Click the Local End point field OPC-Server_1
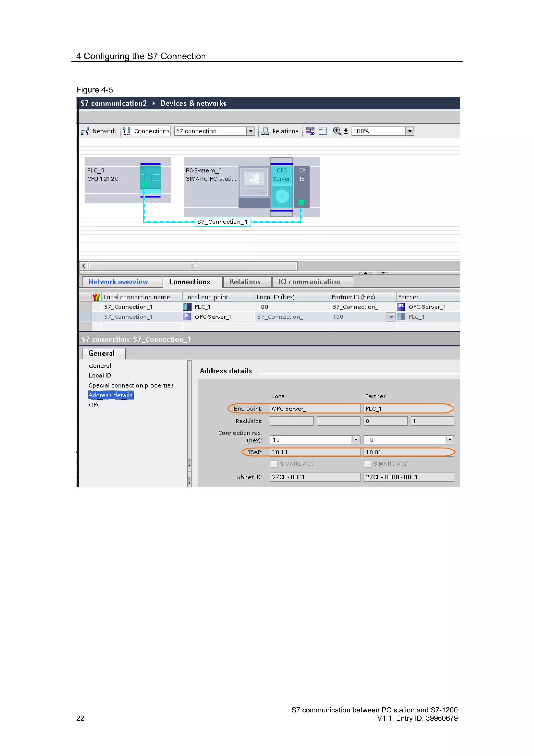Viewport: 534px width, 756px height. coord(315,409)
